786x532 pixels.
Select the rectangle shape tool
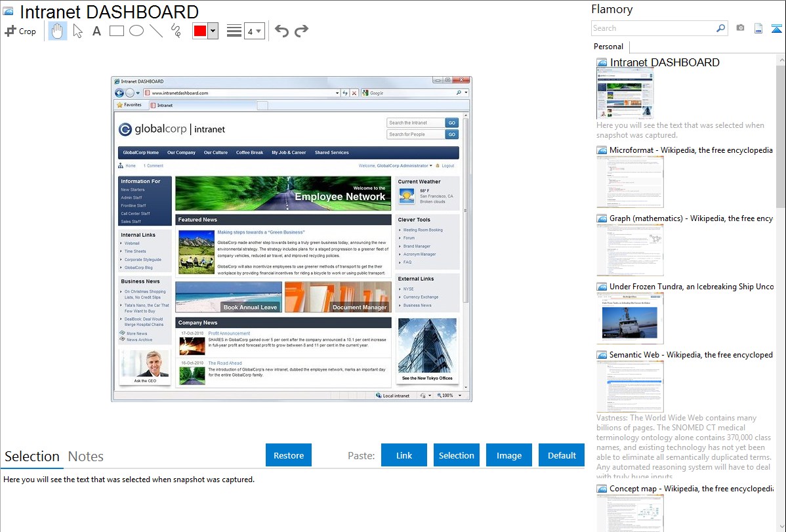pyautogui.click(x=116, y=31)
